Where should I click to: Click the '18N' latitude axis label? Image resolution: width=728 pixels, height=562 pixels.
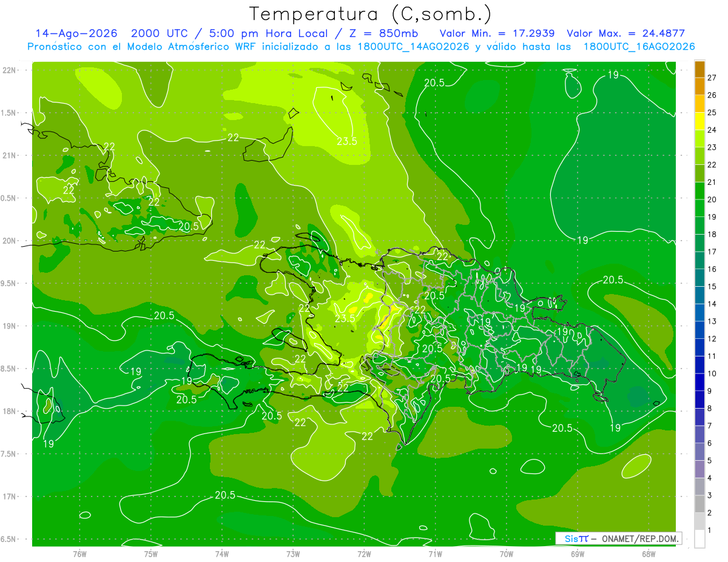(x=9, y=411)
